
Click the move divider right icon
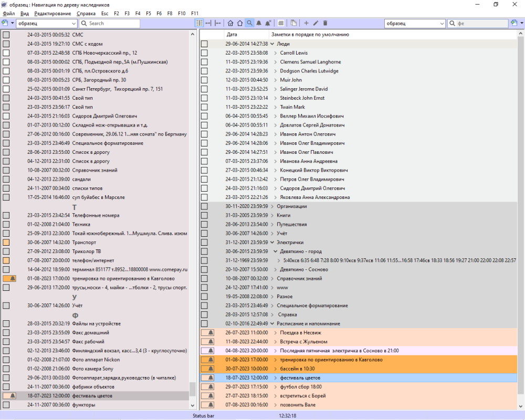tap(218, 23)
